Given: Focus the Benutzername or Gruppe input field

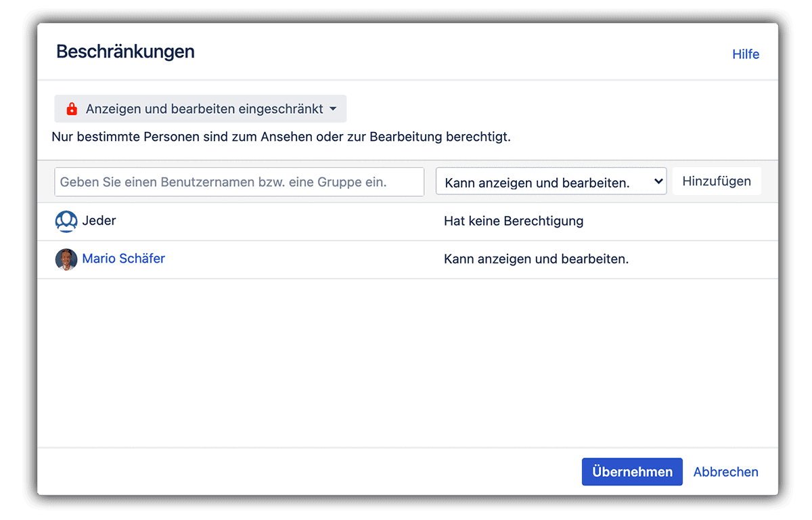Looking at the screenshot, I should (x=240, y=182).
